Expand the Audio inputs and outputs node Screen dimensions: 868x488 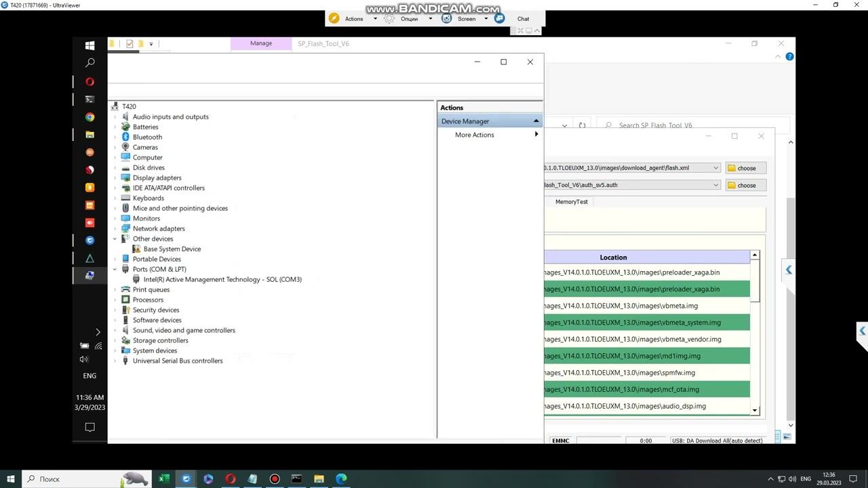point(115,117)
